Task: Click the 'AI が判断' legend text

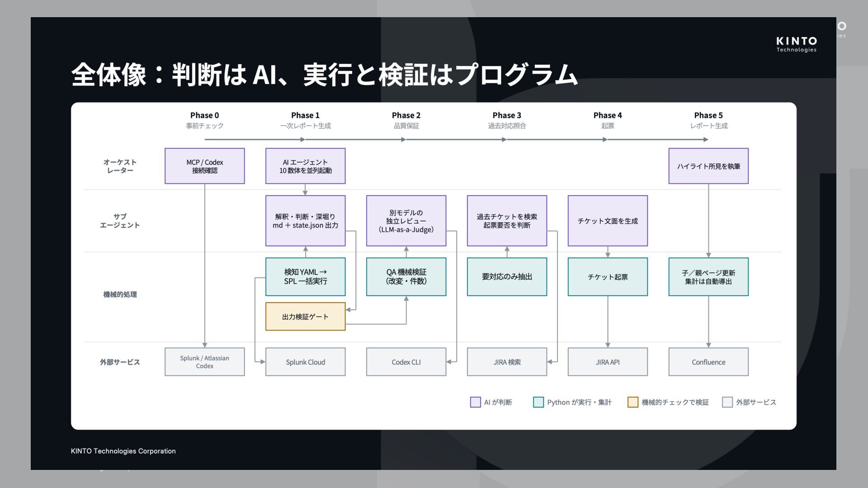Action: click(498, 402)
